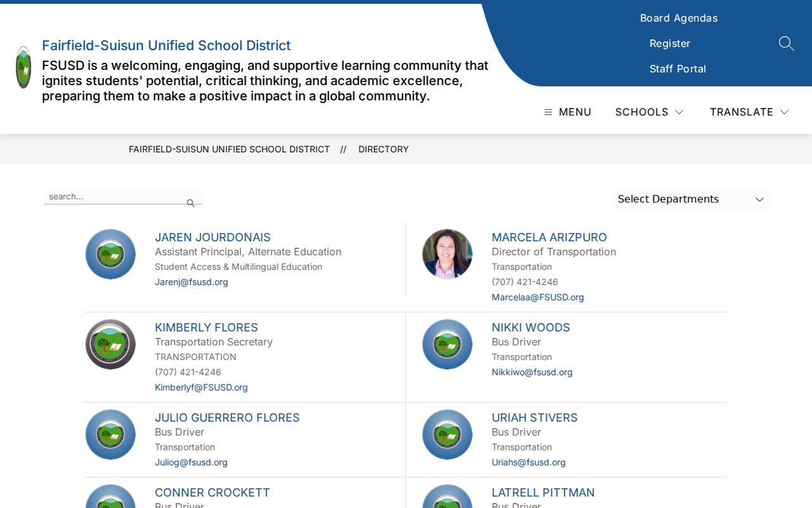Open the Select Departments dropdown
The width and height of the screenshot is (812, 508).
(x=691, y=199)
